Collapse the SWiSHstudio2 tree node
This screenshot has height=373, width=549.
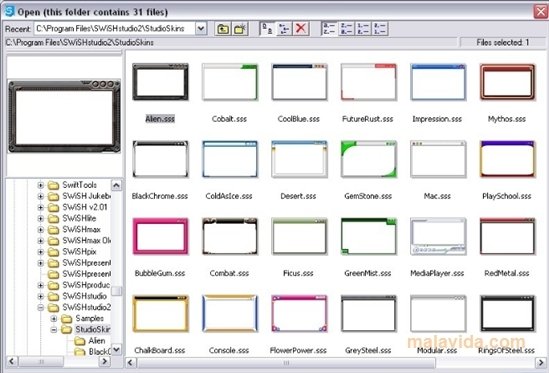(x=41, y=308)
